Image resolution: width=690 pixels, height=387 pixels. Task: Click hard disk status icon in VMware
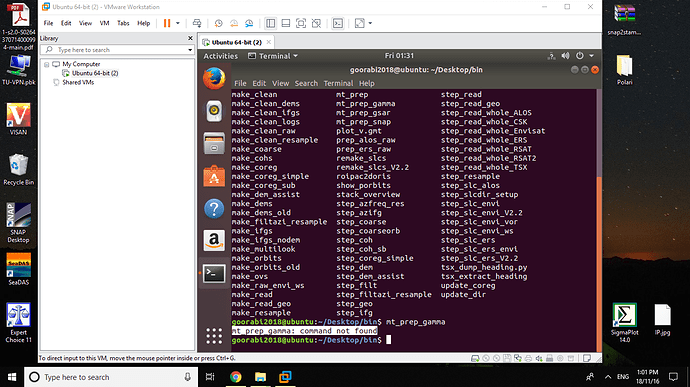(475, 358)
